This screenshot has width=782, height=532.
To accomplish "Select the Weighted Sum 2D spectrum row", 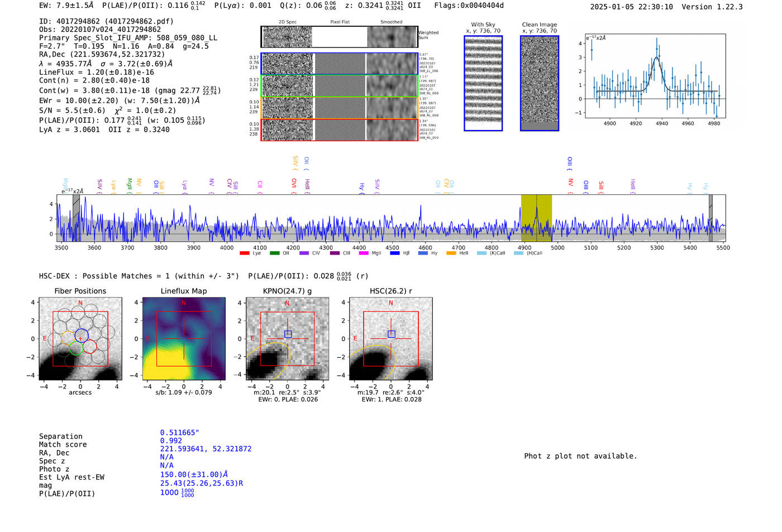I will click(340, 37).
